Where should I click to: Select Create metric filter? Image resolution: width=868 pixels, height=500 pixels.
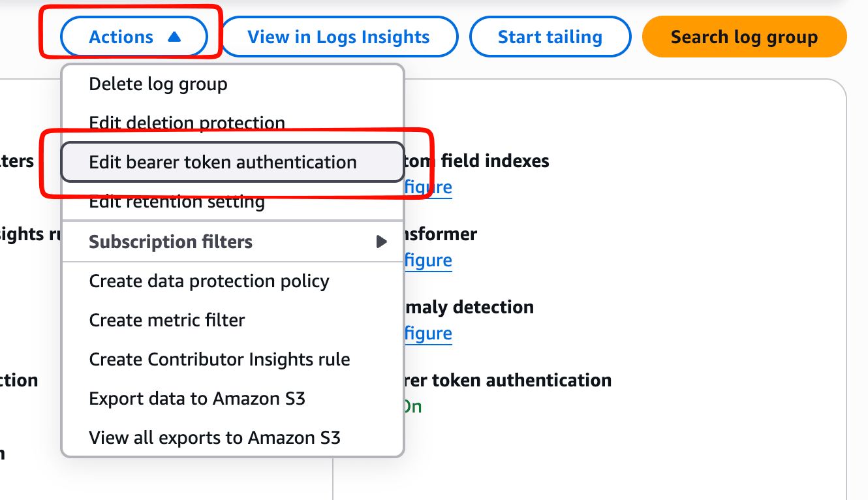(x=167, y=320)
